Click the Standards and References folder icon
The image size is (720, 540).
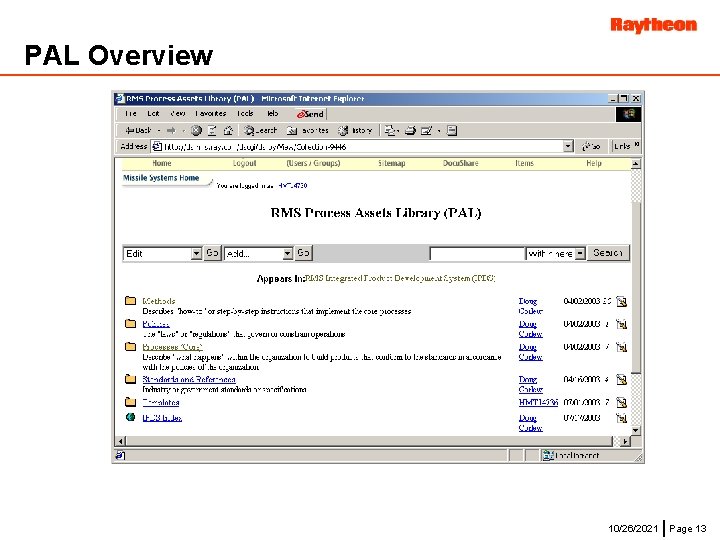coord(130,379)
